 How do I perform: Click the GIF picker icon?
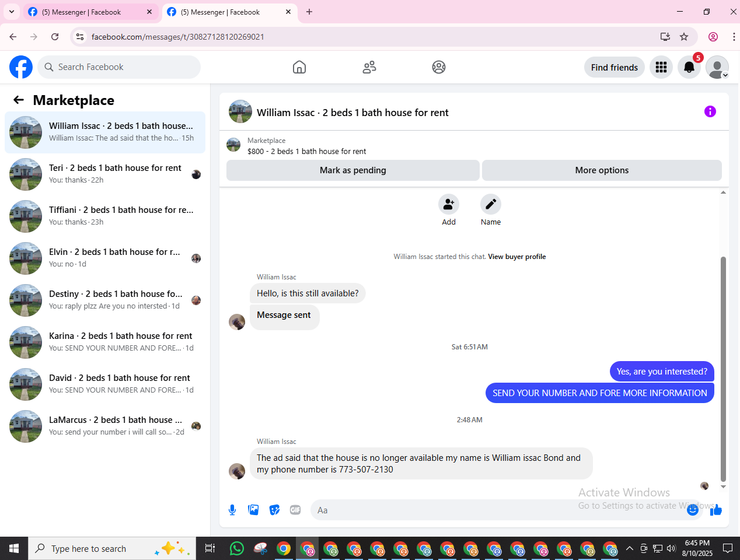click(x=295, y=510)
